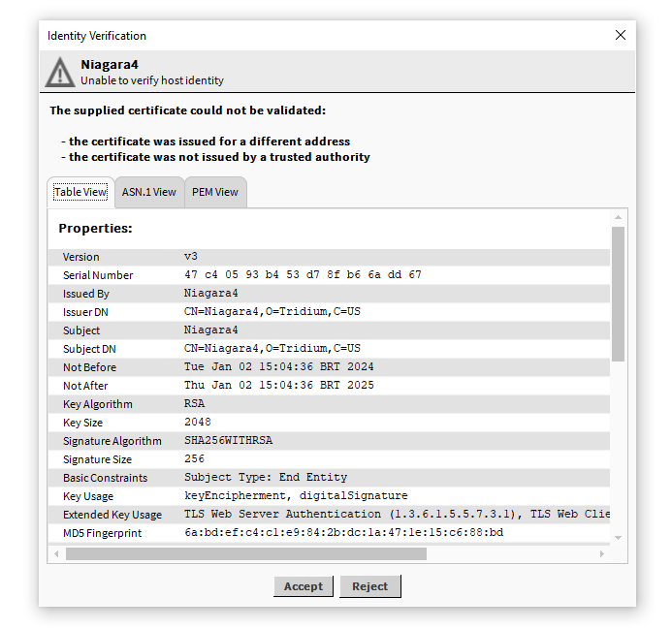
Task: Reject the certificate
Action: pos(370,586)
